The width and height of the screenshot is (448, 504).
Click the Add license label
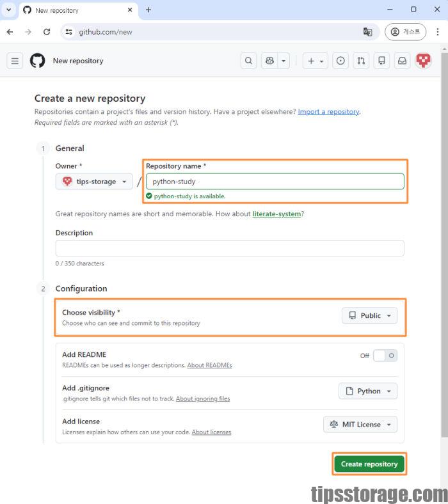coord(81,421)
